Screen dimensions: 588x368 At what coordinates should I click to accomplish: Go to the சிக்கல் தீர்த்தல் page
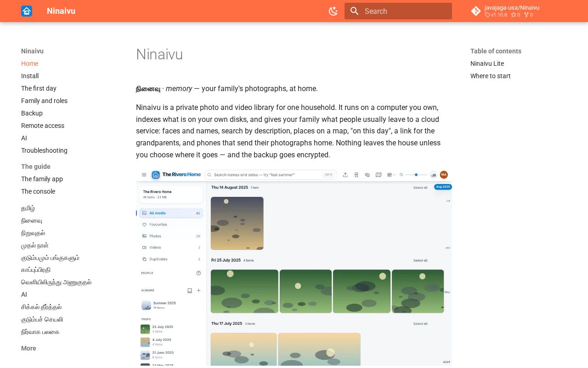point(41,307)
